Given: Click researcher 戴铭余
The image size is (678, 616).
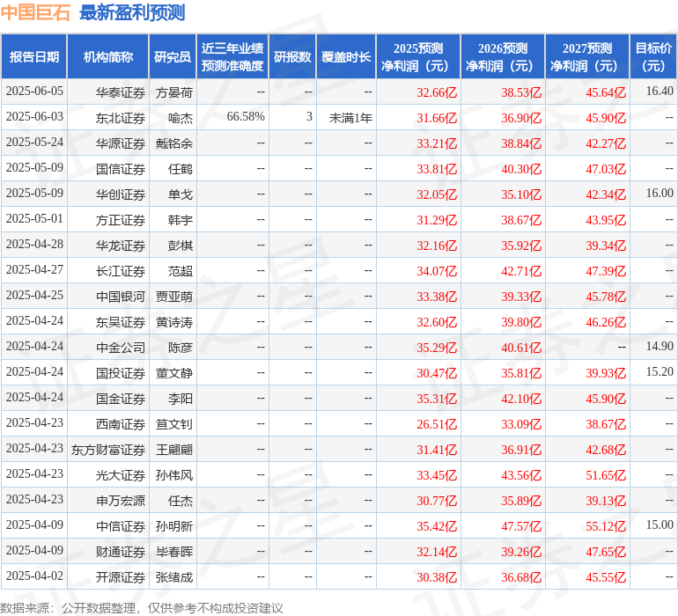Looking at the screenshot, I should tap(174, 143).
